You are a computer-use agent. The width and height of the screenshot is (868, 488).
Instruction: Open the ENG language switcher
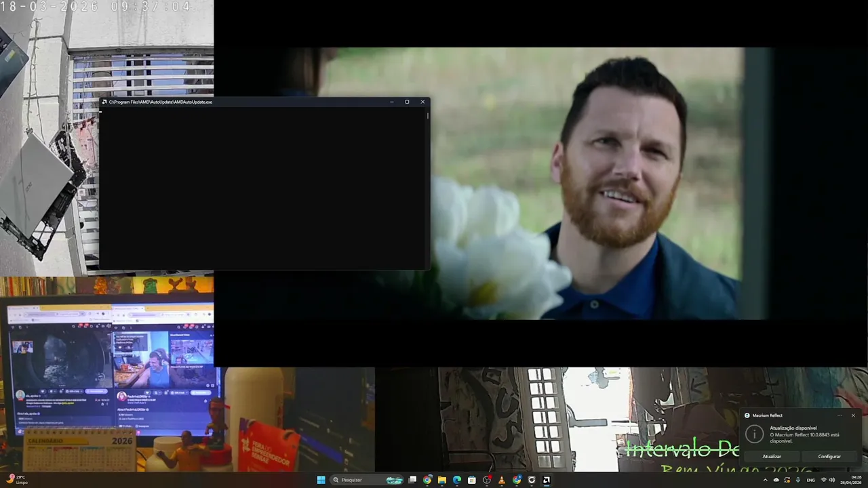811,480
